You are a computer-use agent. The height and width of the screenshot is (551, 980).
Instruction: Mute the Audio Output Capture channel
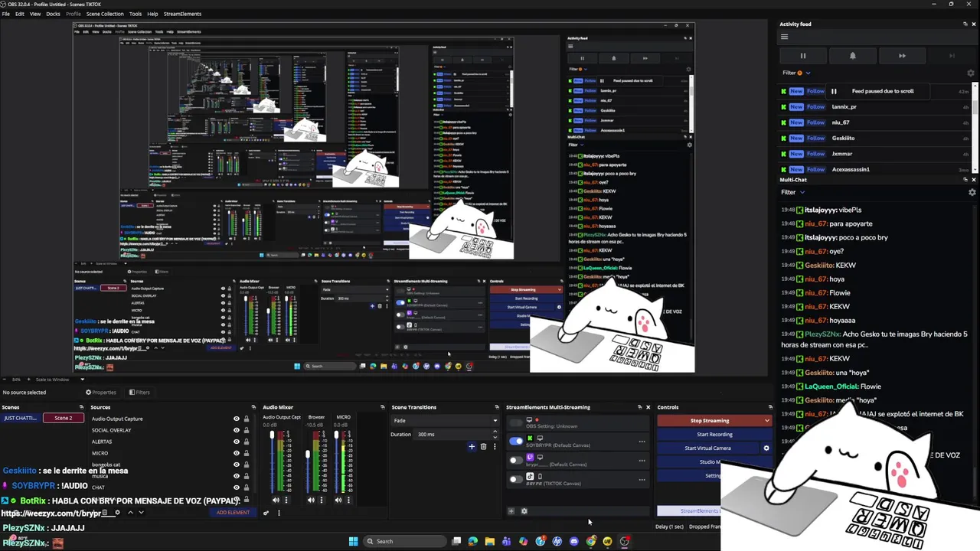click(276, 500)
